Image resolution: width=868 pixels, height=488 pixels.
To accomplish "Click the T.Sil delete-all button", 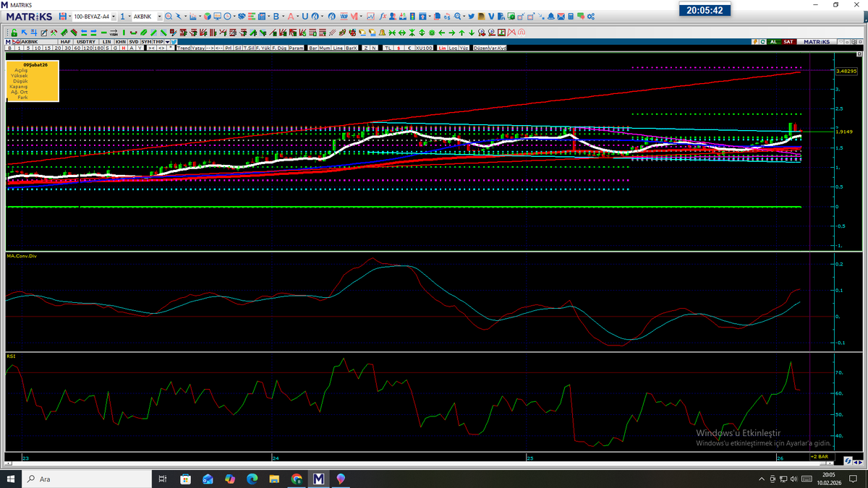I will (249, 48).
